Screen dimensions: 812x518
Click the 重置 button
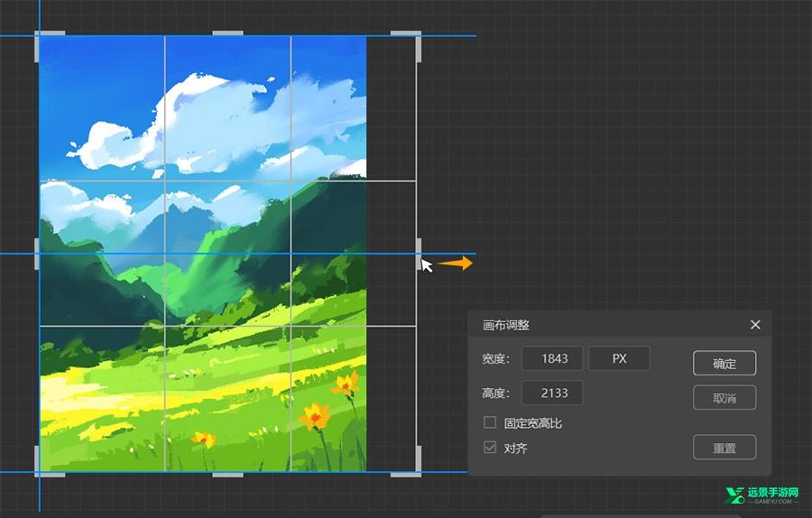pyautogui.click(x=724, y=447)
